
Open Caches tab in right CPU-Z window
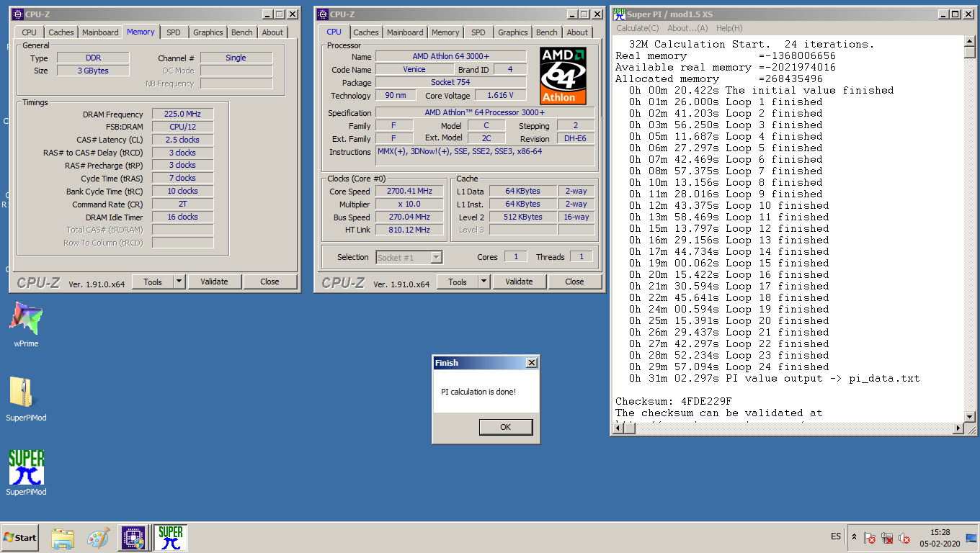tap(366, 32)
